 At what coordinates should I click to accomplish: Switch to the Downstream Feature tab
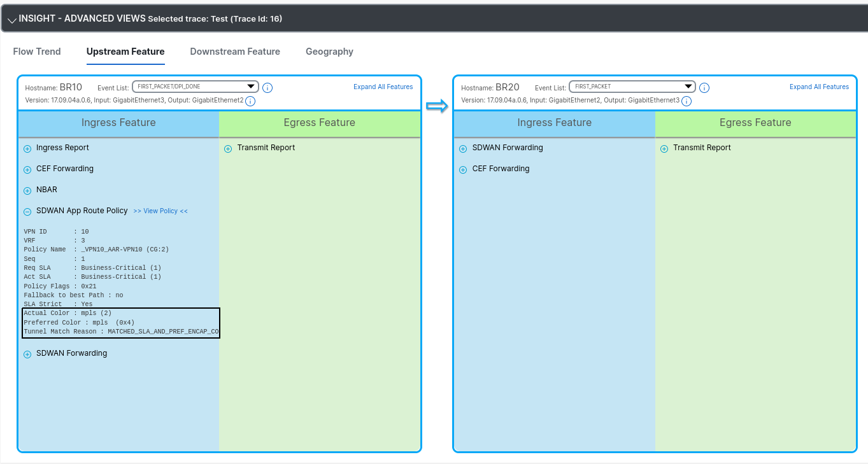pyautogui.click(x=235, y=52)
